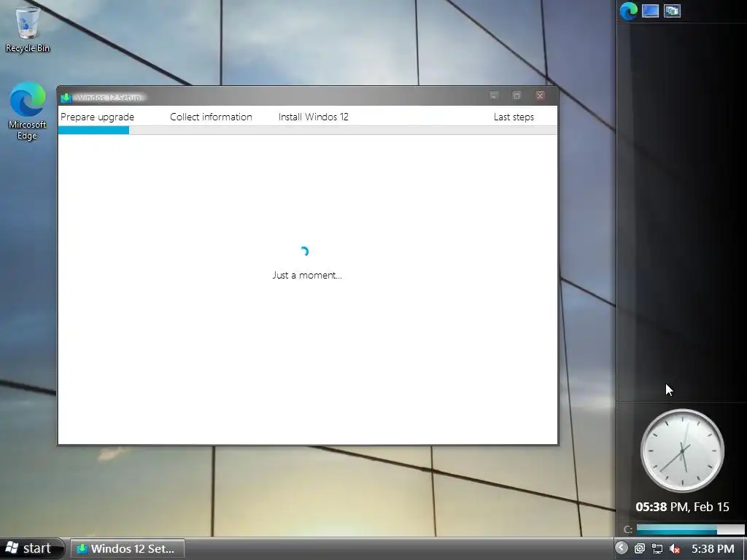Click the Just a moment... text
Viewport: 747px width, 560px height.
pyautogui.click(x=307, y=275)
